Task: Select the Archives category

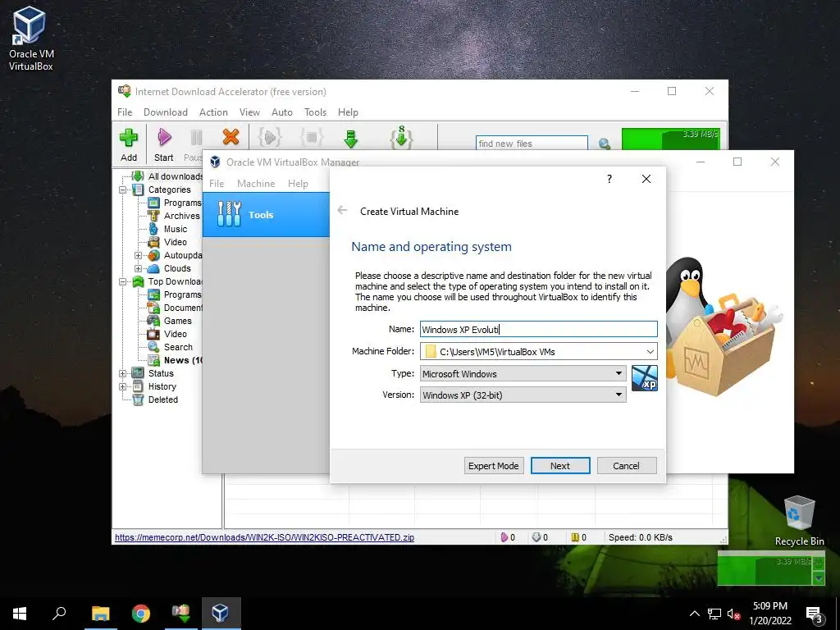Action: 181,216
